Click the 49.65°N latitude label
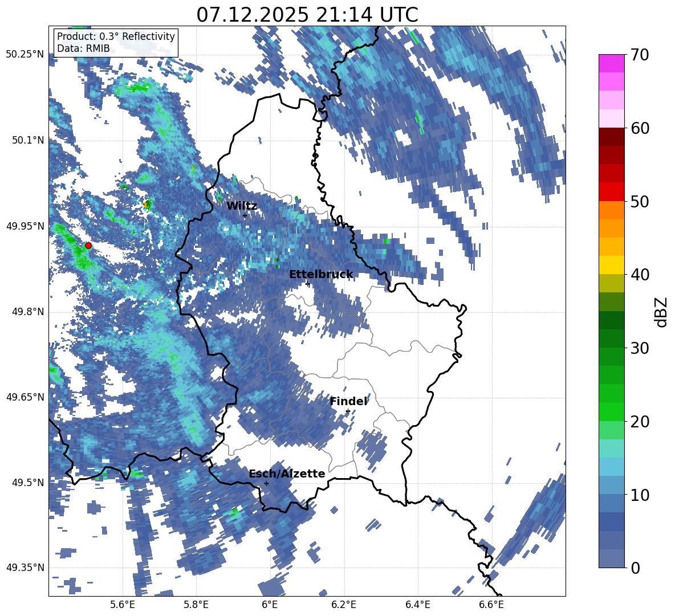Image resolution: width=675 pixels, height=616 pixels. pyautogui.click(x=25, y=397)
